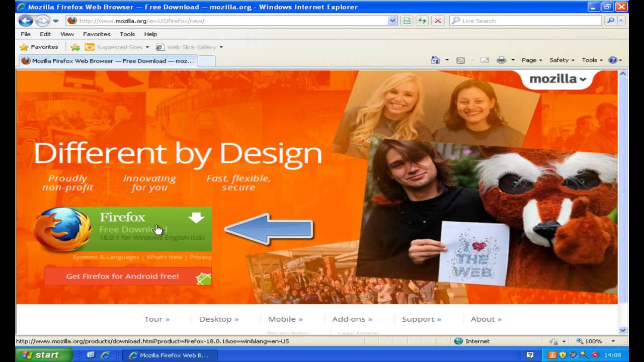Click the Show Desktop quick launch icon
Screen dimensions: 644x362
(x=91, y=355)
